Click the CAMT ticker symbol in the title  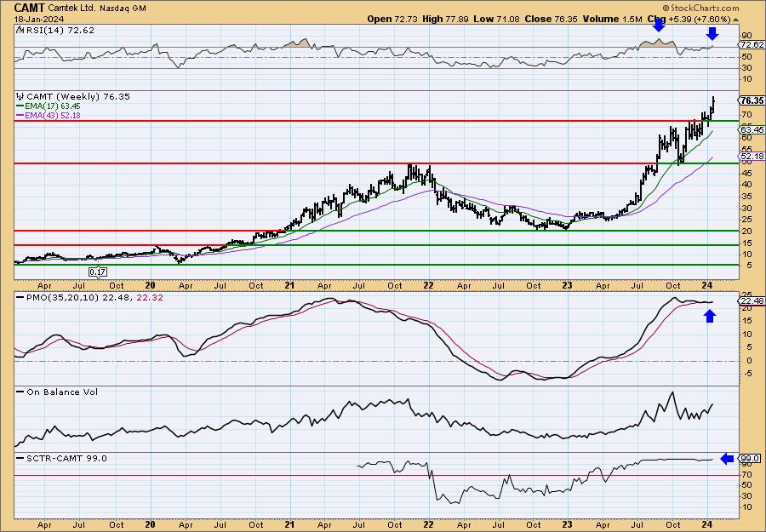pos(30,8)
